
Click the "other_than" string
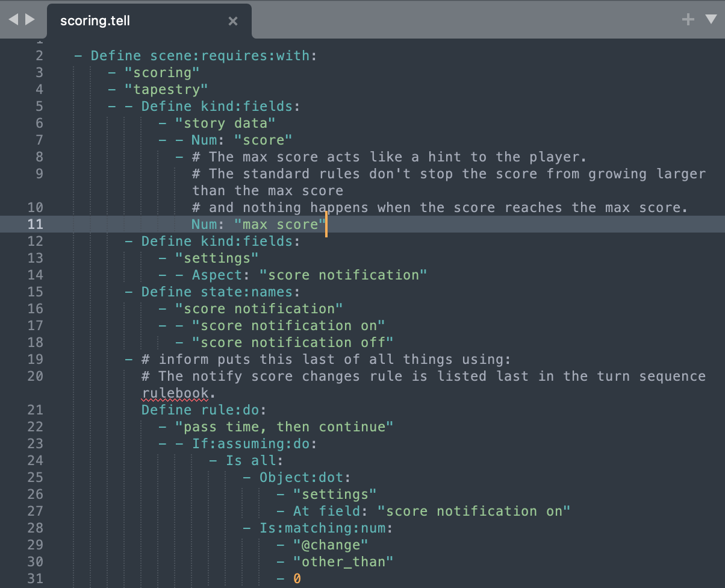tap(343, 561)
